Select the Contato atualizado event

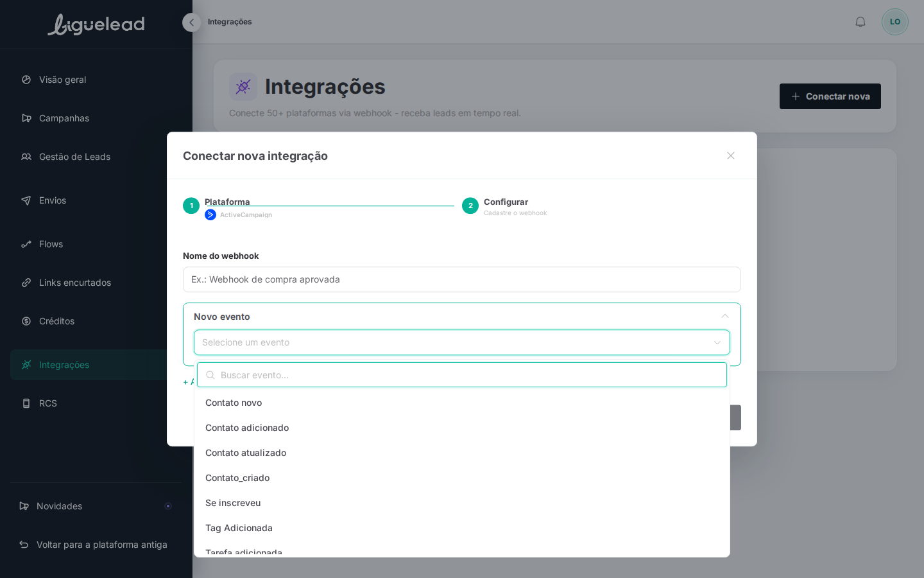[x=462, y=453]
